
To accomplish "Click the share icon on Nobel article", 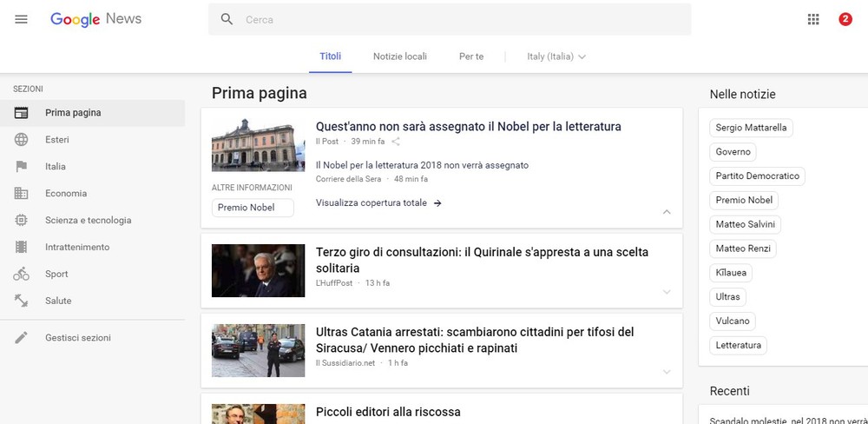I will click(x=396, y=141).
